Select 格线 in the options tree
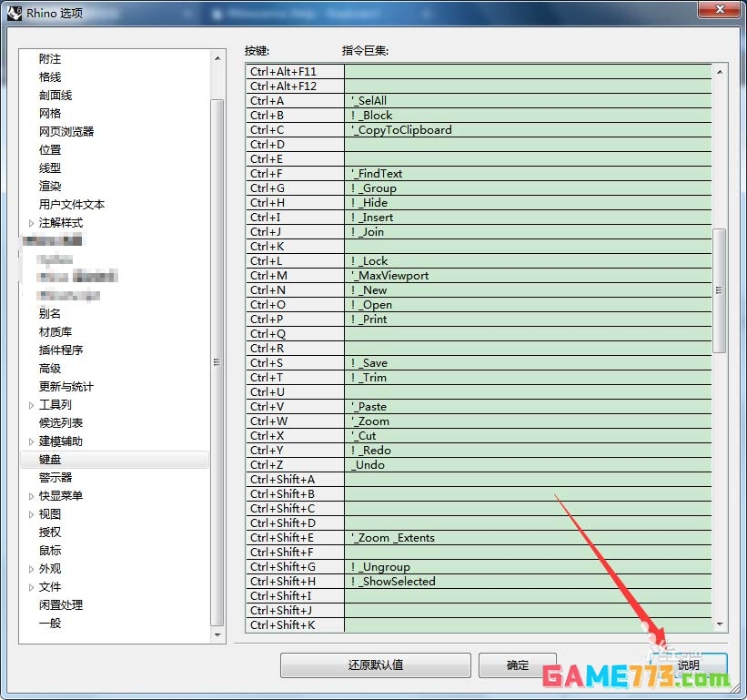747x700 pixels. click(50, 77)
